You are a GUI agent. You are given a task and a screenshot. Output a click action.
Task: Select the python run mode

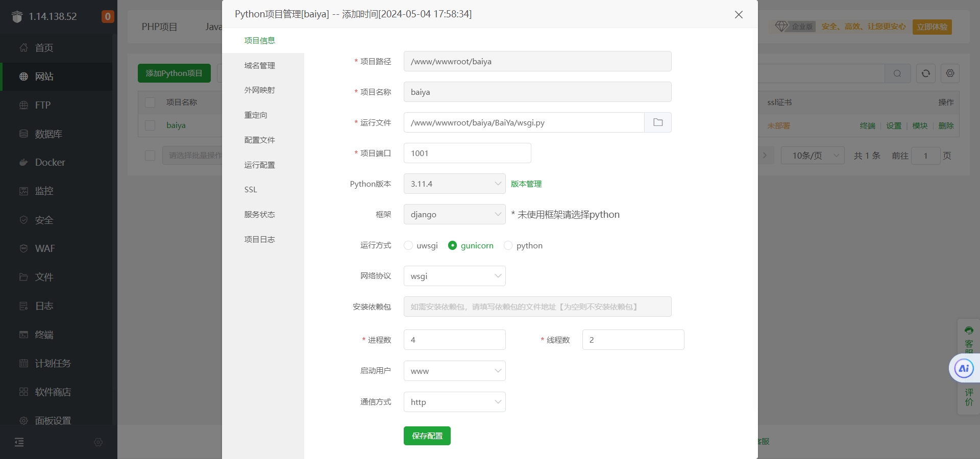pos(508,245)
